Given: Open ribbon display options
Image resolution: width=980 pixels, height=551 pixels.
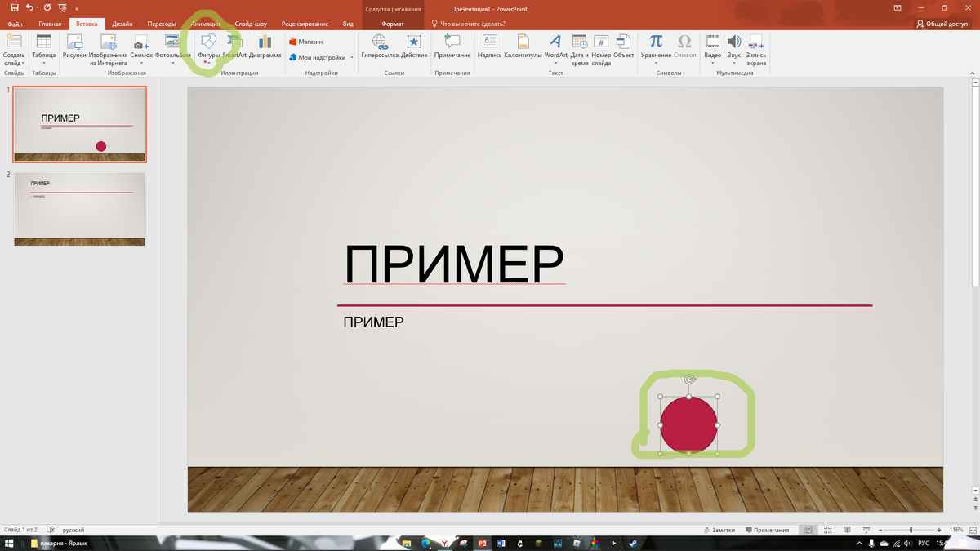Looking at the screenshot, I should coord(898,7).
